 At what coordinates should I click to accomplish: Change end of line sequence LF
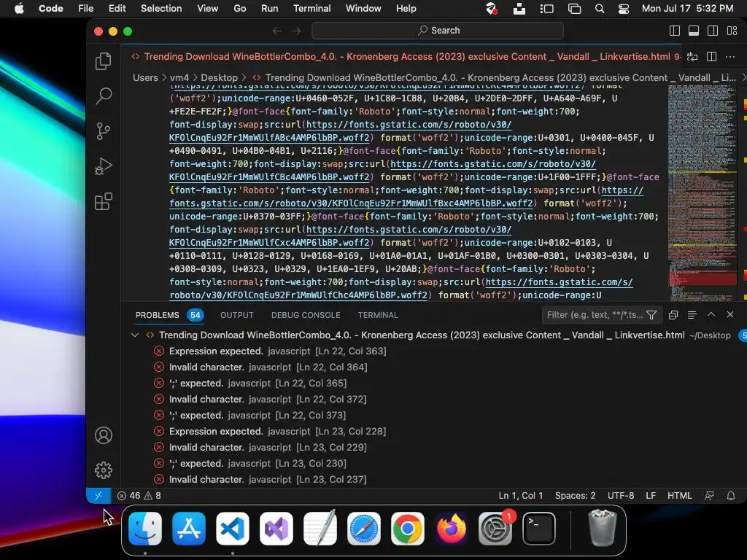click(x=651, y=496)
